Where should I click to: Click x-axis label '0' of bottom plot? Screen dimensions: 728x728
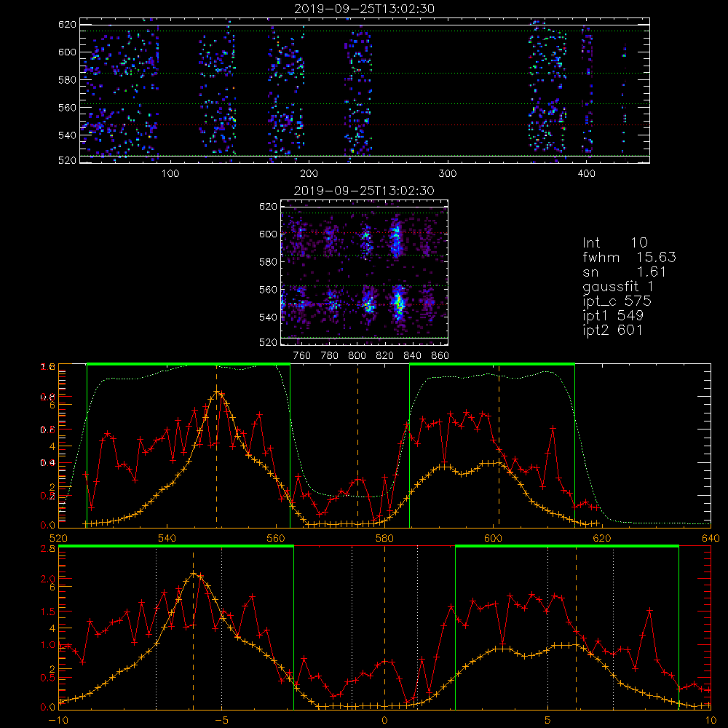(x=384, y=721)
